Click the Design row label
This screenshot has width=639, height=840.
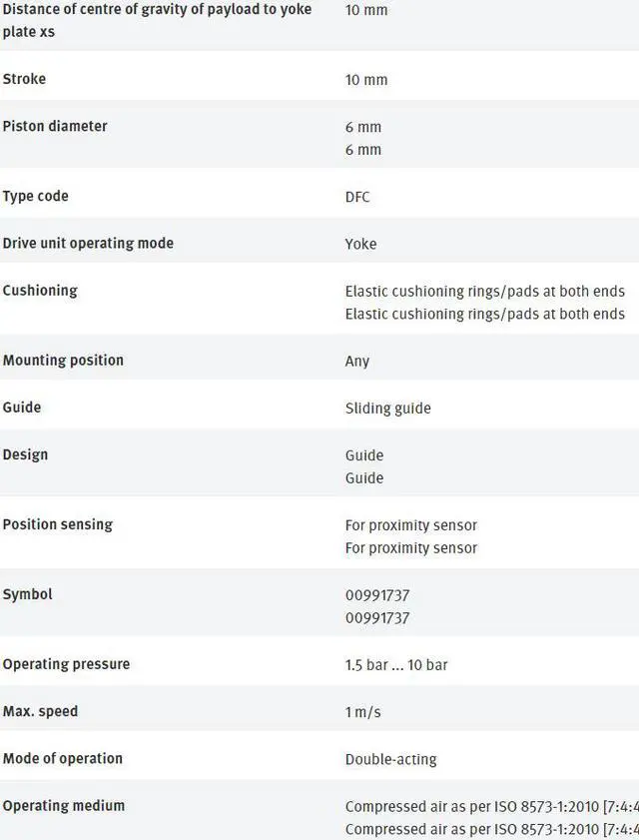click(25, 453)
